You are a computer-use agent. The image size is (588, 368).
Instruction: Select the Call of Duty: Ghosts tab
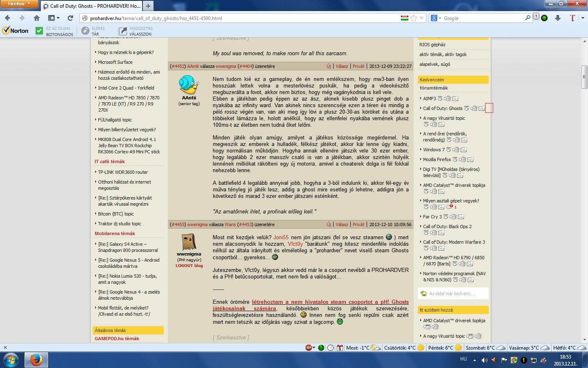pyautogui.click(x=91, y=6)
